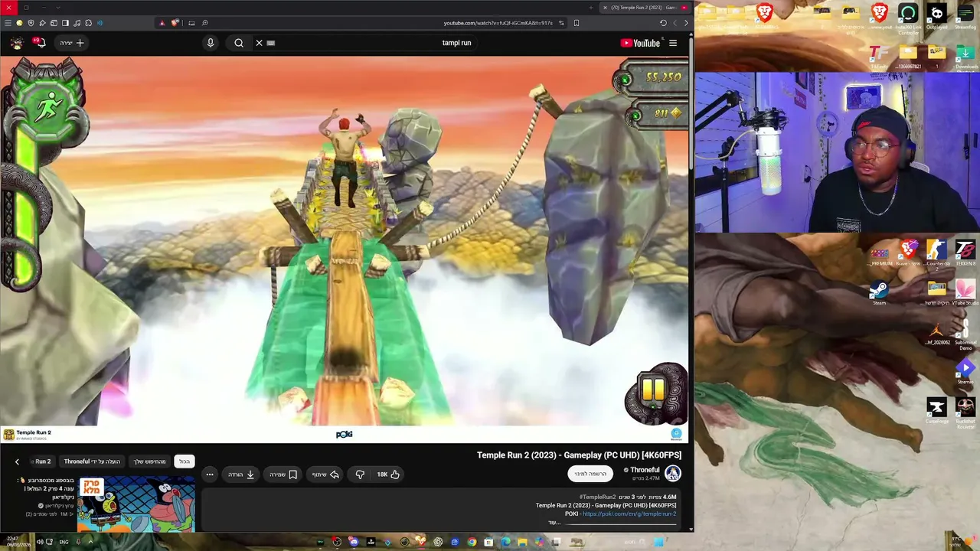Click the share button below the video
This screenshot has height=551, width=980.
tap(325, 474)
